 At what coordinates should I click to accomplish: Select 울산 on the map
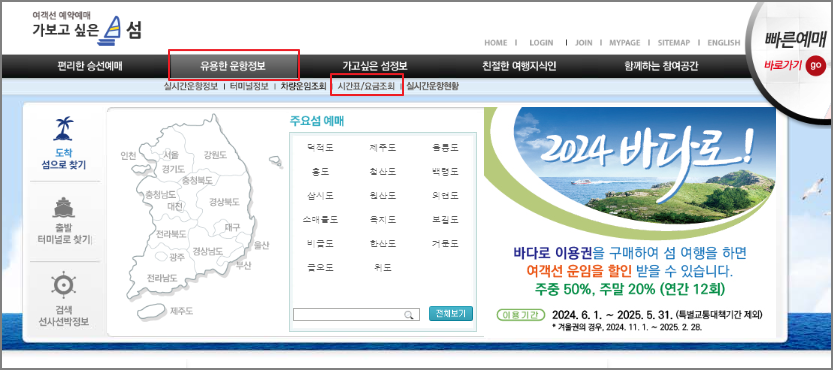(x=261, y=245)
